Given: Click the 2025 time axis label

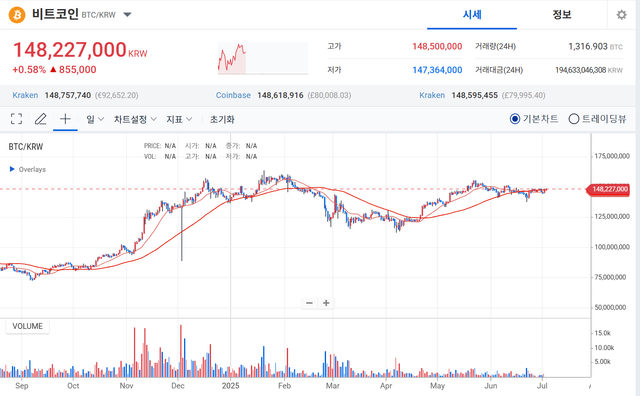Looking at the screenshot, I should pyautogui.click(x=230, y=386).
